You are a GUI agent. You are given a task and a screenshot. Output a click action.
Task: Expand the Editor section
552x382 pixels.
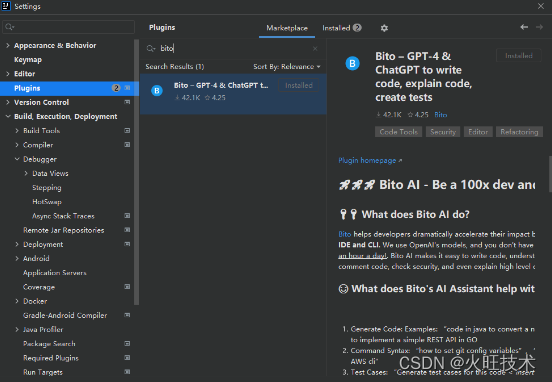click(x=8, y=74)
